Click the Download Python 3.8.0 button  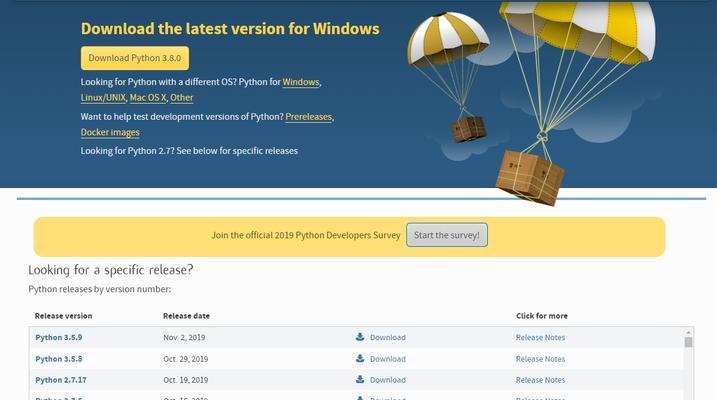tap(135, 58)
